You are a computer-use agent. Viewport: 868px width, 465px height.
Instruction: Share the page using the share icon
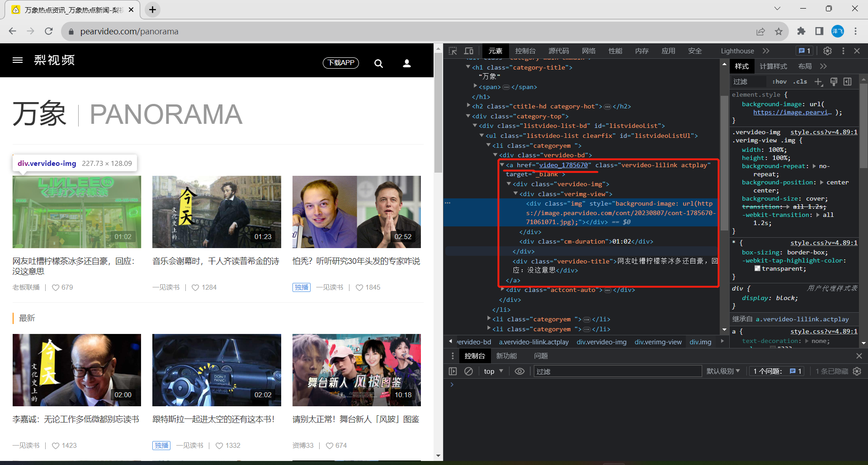click(x=760, y=31)
